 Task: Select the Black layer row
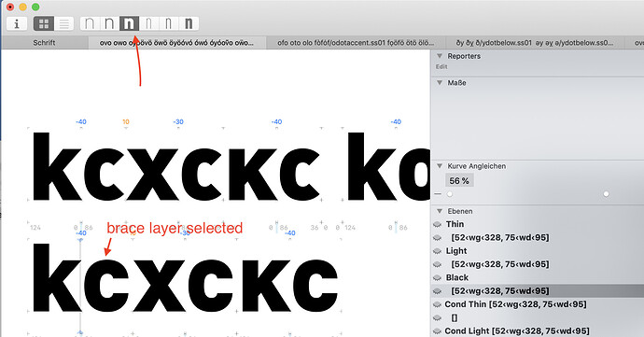coord(538,278)
